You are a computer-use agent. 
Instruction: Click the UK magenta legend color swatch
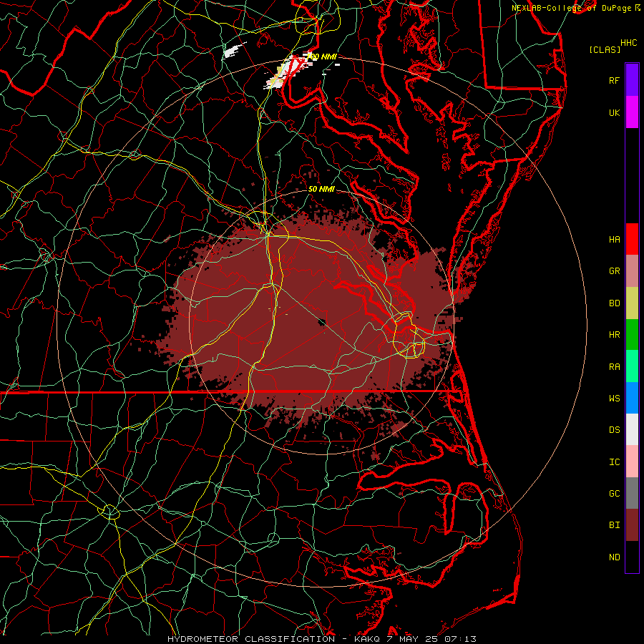pyautogui.click(x=632, y=112)
